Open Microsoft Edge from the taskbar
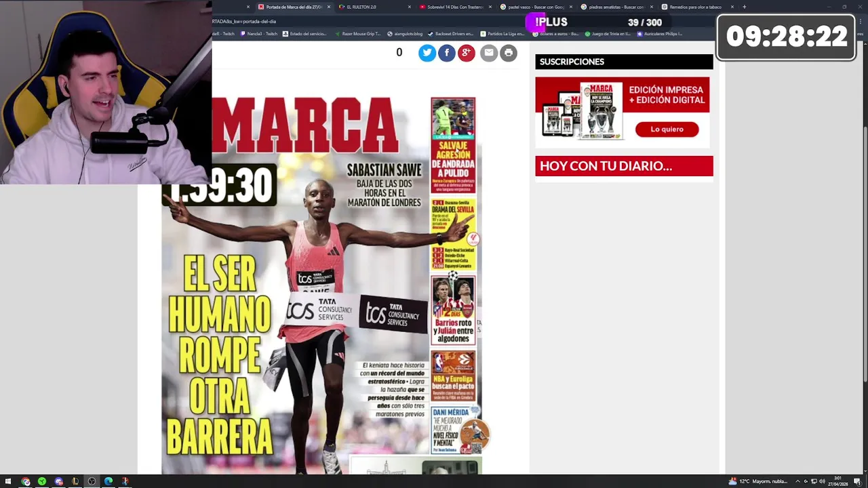This screenshot has width=868, height=488. point(108,481)
